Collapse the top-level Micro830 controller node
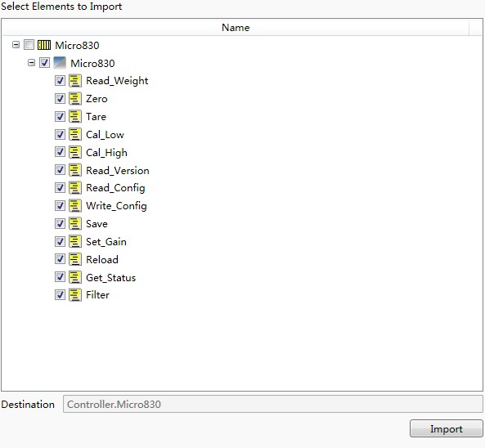The width and height of the screenshot is (485, 448). 16,45
